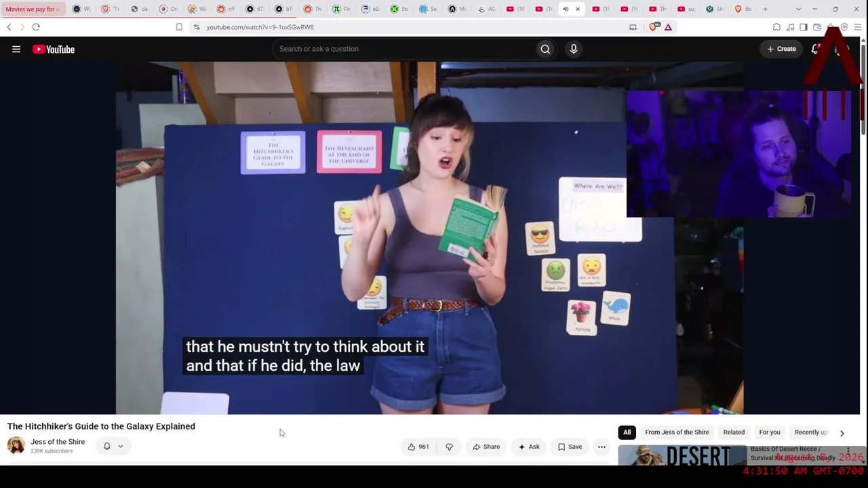Show more filter chips with arrow

[x=842, y=432]
